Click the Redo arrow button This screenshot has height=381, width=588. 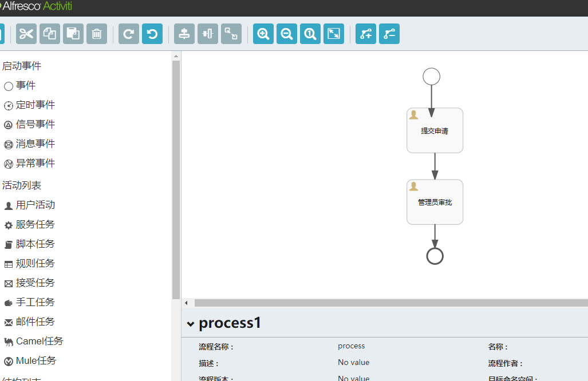tap(129, 34)
